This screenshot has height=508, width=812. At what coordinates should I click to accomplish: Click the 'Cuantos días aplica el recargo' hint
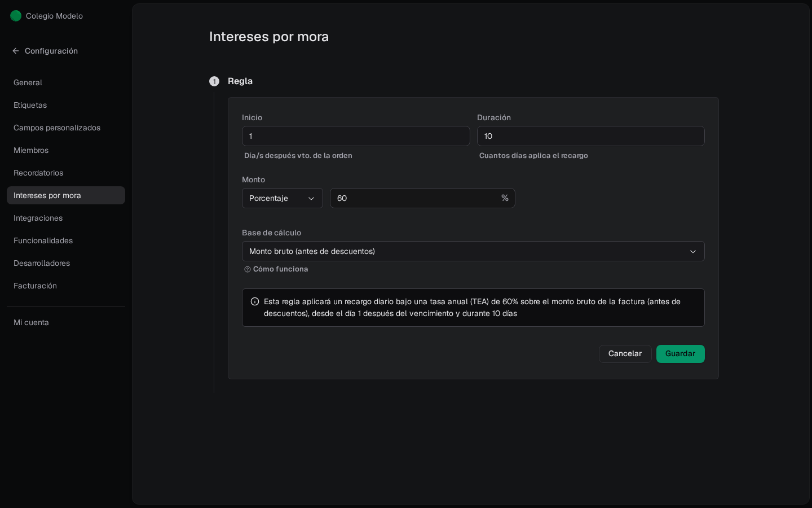click(x=533, y=156)
